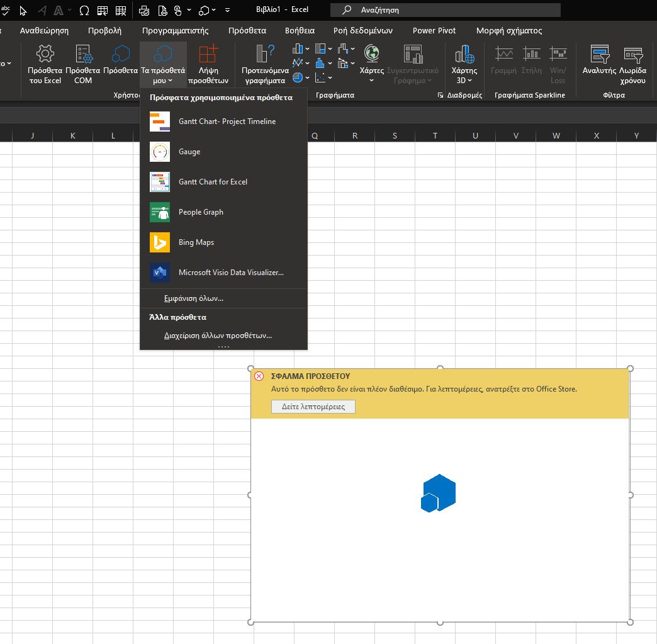Insert a 3D map with Χάρτης 3D
The width and height of the screenshot is (657, 644).
point(464,64)
